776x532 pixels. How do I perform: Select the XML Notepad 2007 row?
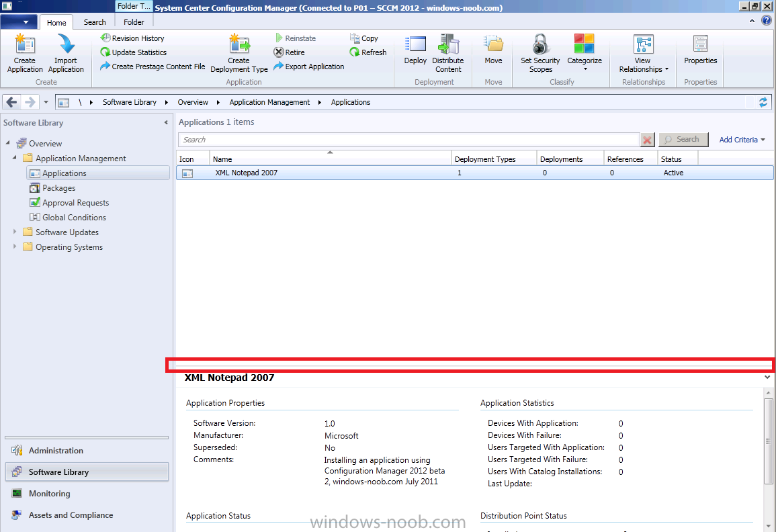click(x=474, y=173)
